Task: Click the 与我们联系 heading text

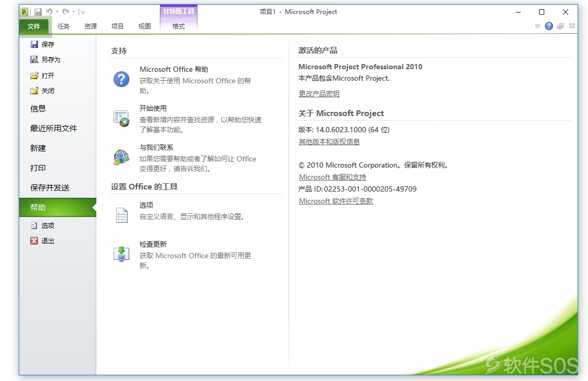Action: pyautogui.click(x=156, y=147)
